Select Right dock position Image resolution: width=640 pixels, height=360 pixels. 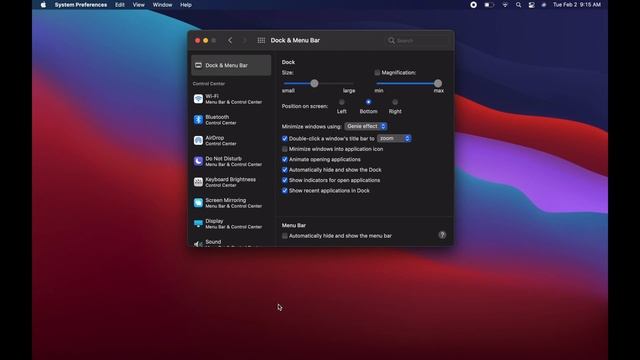395,102
